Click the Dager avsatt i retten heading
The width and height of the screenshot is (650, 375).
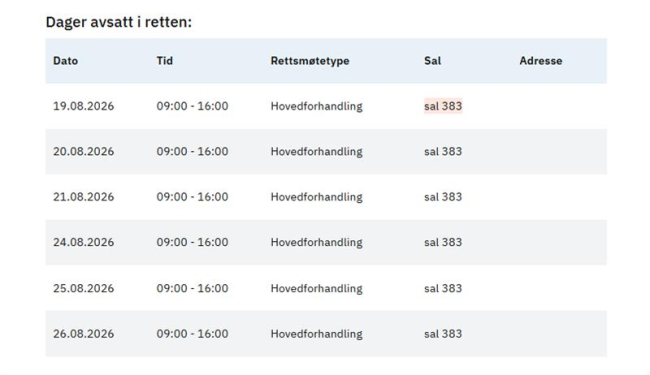tap(119, 22)
